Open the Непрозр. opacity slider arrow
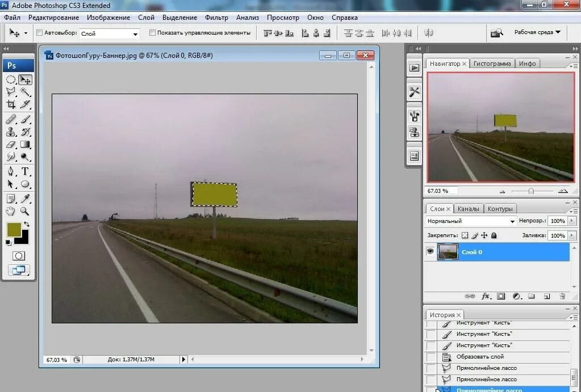581x392 pixels. pyautogui.click(x=572, y=221)
